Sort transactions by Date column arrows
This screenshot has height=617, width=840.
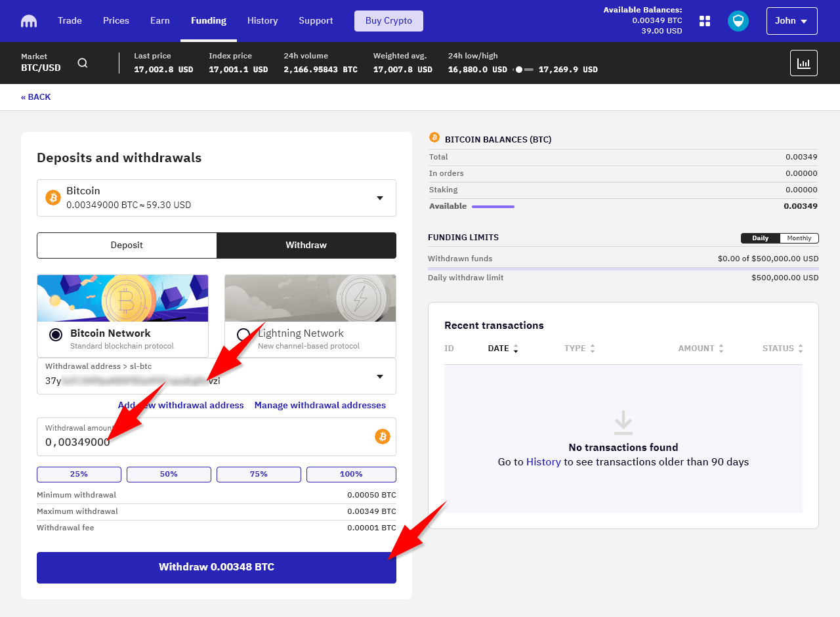coord(516,349)
